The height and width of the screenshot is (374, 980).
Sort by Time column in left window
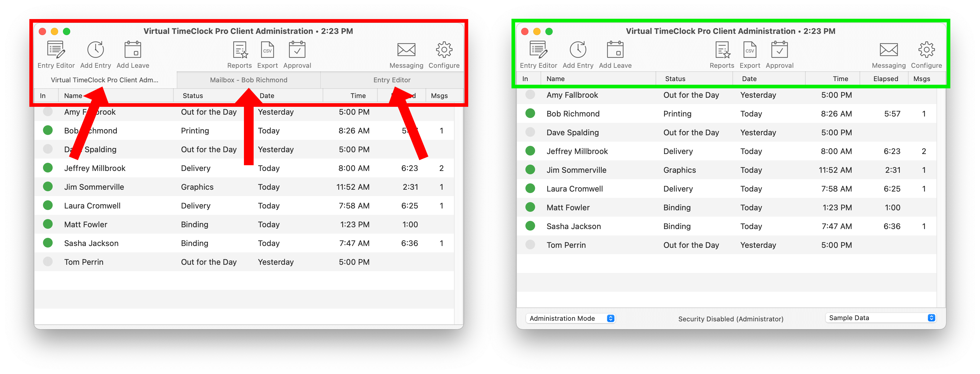350,96
